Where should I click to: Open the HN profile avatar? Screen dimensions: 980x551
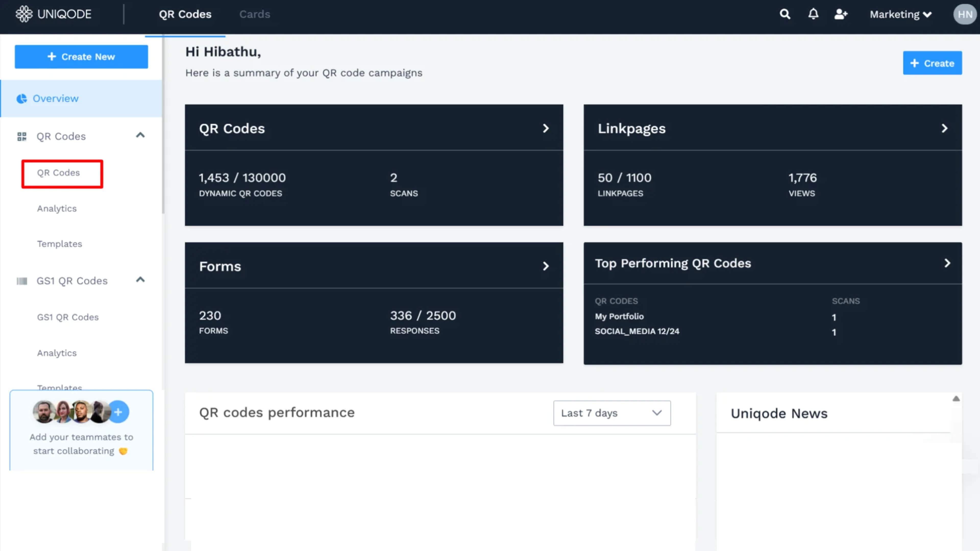click(x=964, y=14)
